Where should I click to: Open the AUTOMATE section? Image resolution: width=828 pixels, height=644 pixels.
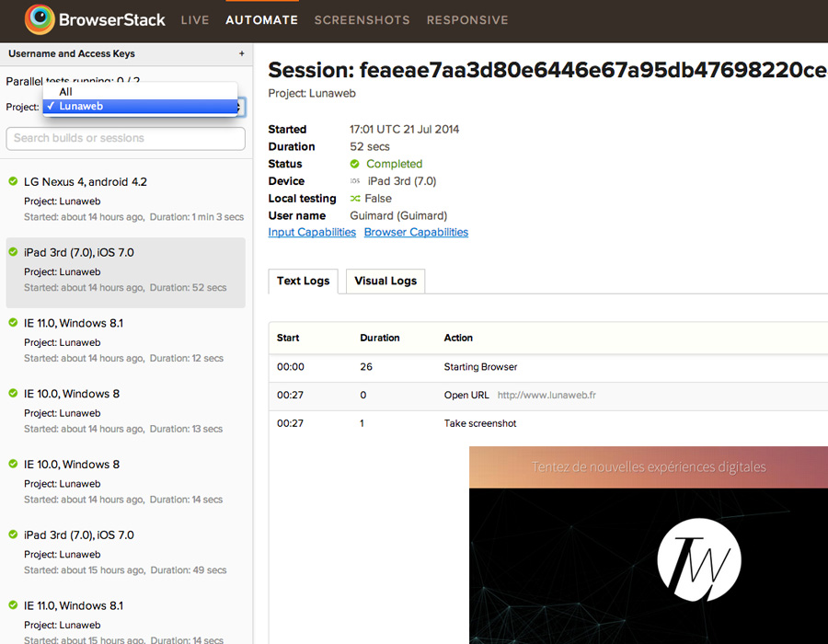coord(262,20)
